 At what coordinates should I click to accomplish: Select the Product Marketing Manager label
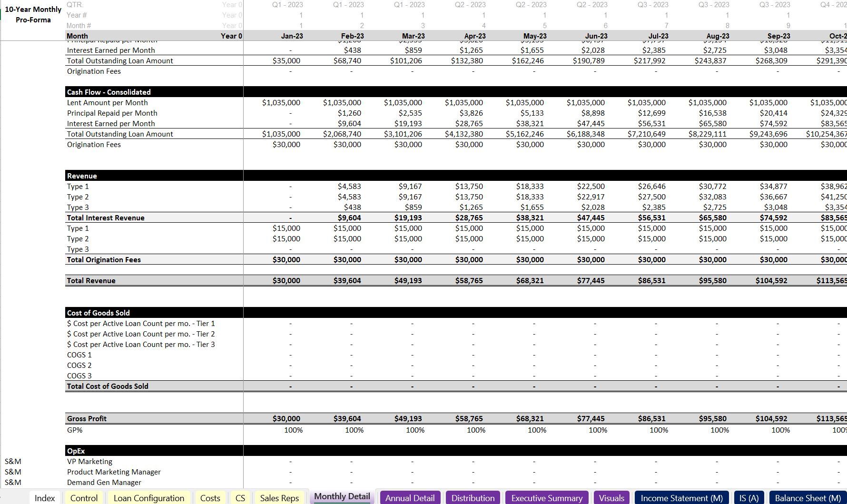(x=114, y=472)
